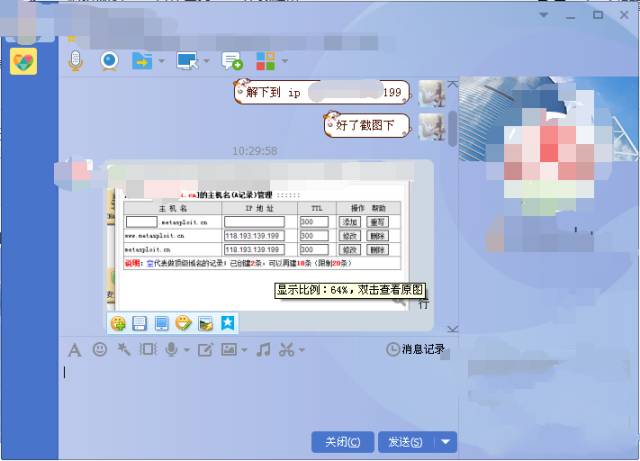Image resolution: width=640 pixels, height=461 pixels.
Task: Click the create discussion group icon
Action: click(232, 61)
